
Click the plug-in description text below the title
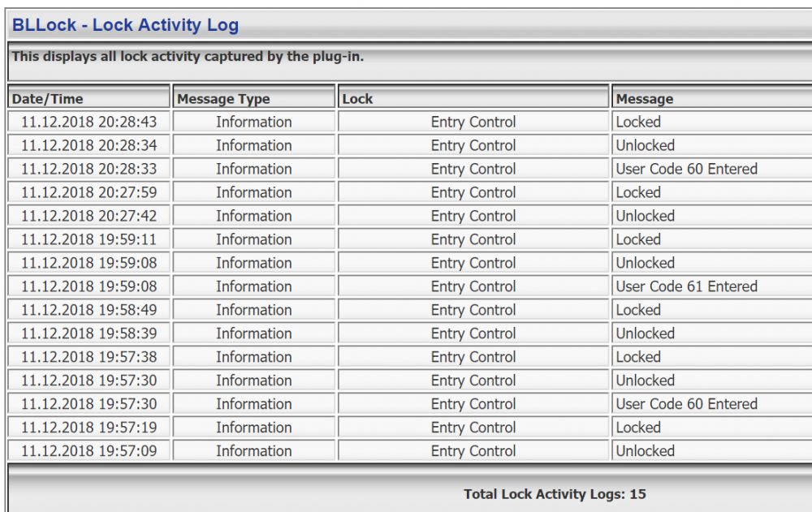pyautogui.click(x=188, y=57)
